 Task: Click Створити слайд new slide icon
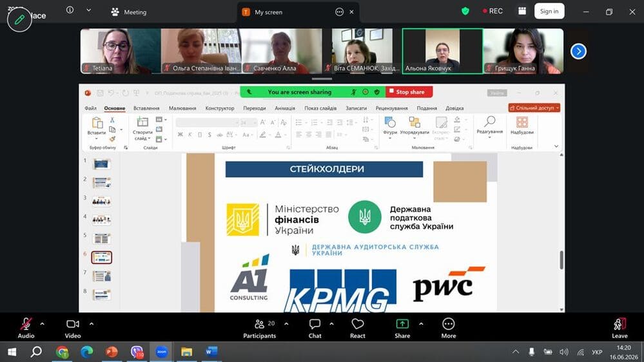coord(142,122)
